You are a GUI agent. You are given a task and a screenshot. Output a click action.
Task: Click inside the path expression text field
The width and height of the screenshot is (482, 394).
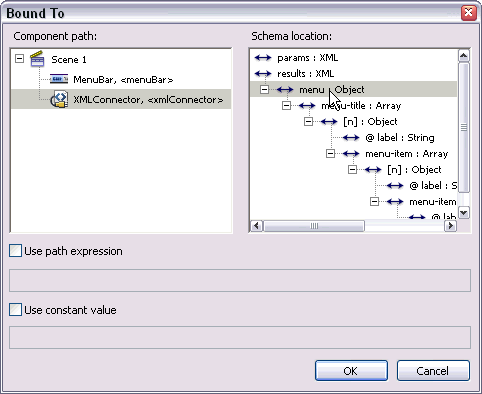tap(240, 280)
